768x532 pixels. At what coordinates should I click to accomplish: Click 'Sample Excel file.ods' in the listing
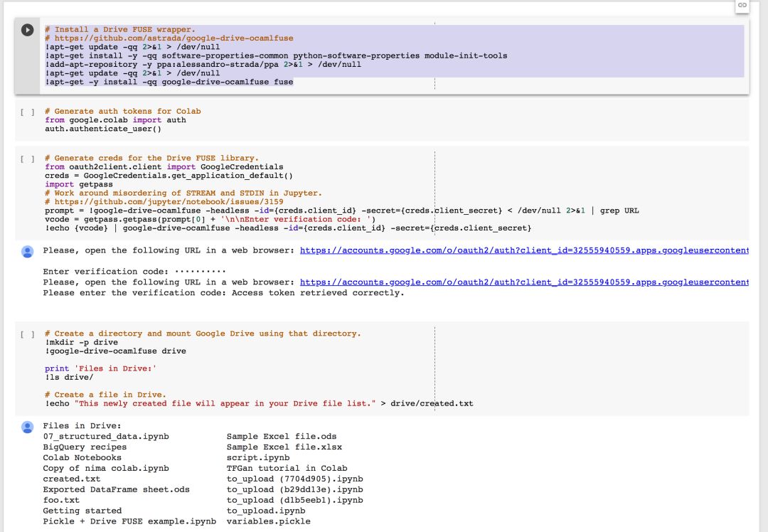[282, 437]
